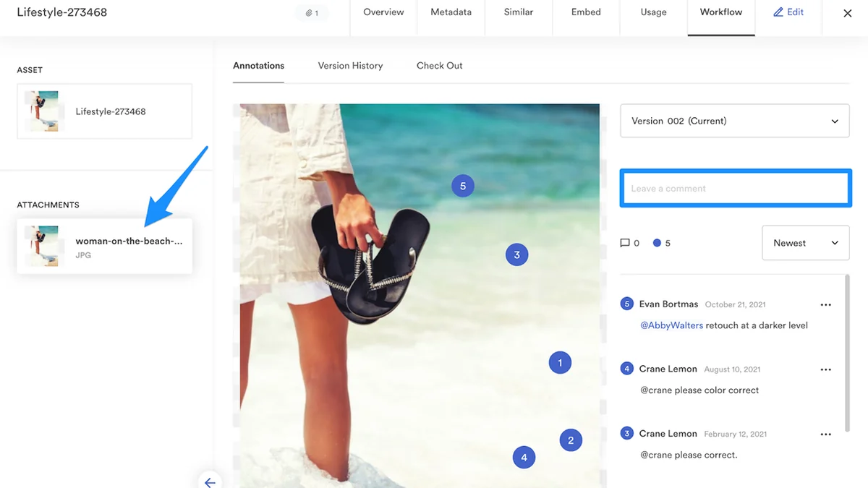Click the pencil Edit icon
This screenshot has height=488, width=868.
pos(778,12)
